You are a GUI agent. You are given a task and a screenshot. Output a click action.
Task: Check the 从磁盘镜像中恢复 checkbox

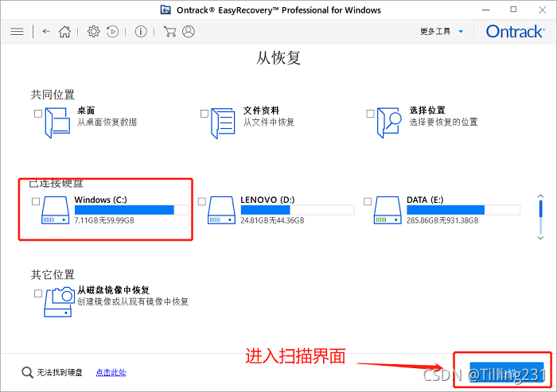click(x=38, y=293)
